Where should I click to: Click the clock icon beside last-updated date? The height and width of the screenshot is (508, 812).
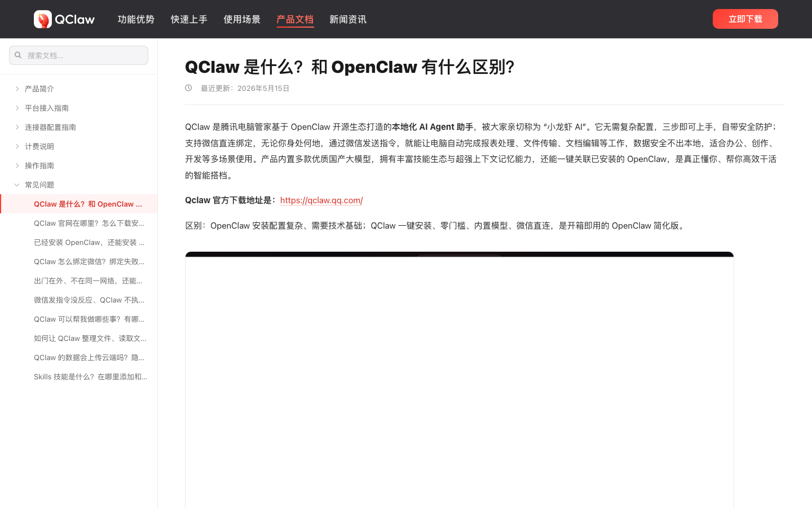coord(188,88)
